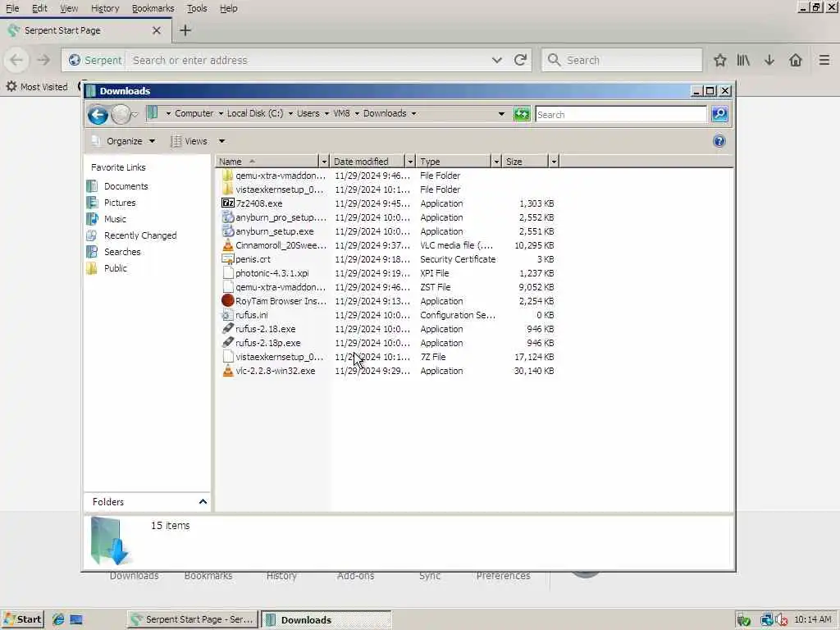Viewport: 840px width, 630px height.
Task: Expand the Folders pane chevron
Action: [x=203, y=501]
